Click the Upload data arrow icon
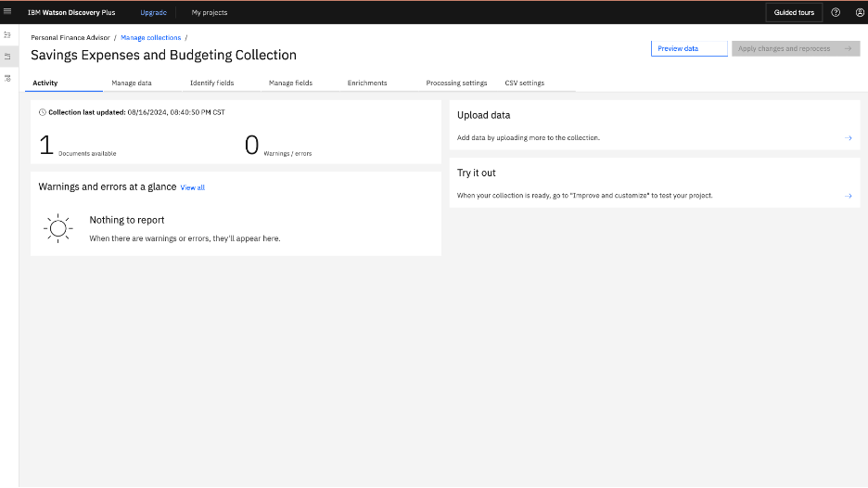The image size is (868, 488). 849,138
